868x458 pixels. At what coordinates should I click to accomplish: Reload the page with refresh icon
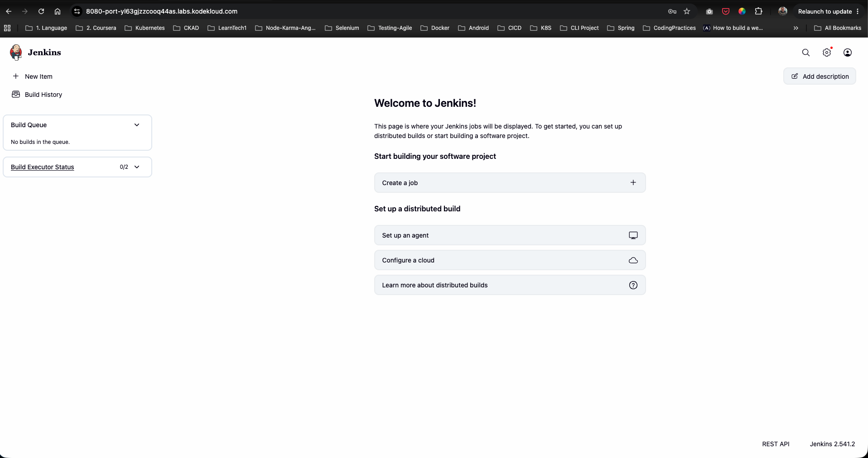coord(41,11)
